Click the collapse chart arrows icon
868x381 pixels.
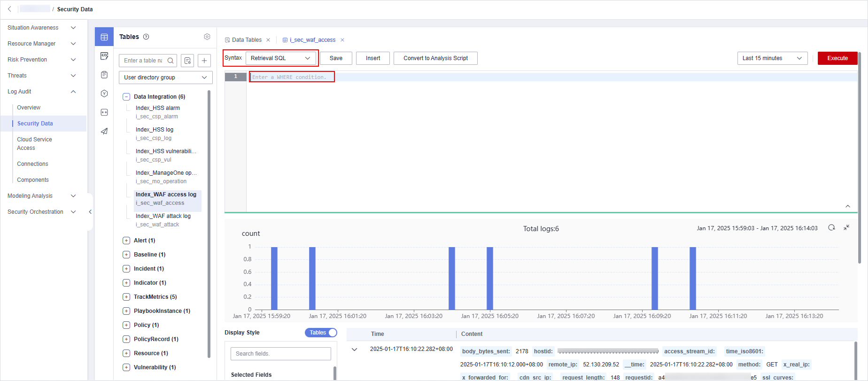846,227
